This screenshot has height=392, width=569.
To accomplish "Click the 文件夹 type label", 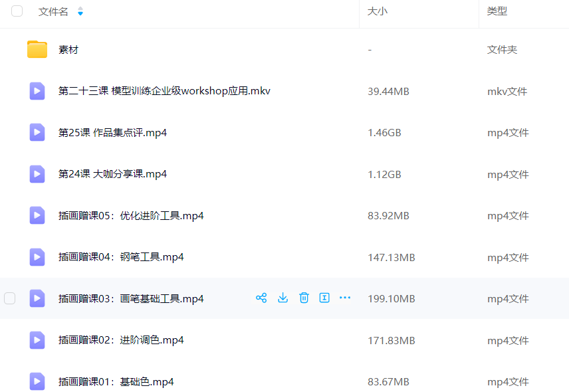I will tap(502, 50).
